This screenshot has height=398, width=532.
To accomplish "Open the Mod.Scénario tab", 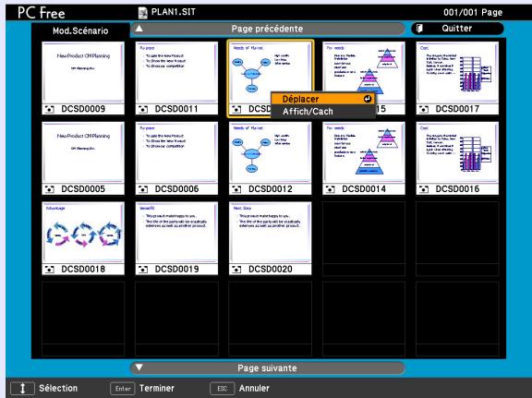I will click(80, 30).
